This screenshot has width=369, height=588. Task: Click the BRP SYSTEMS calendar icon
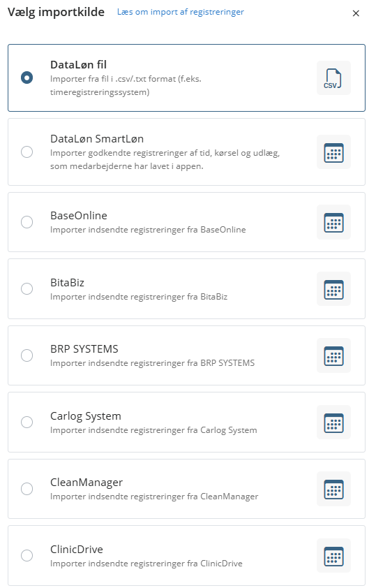pos(333,355)
